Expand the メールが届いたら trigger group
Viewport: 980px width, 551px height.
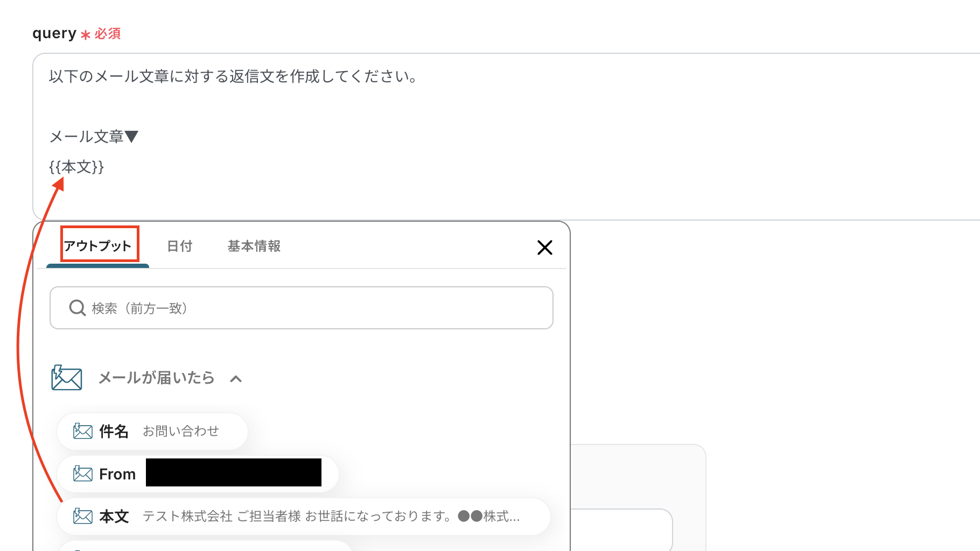236,378
